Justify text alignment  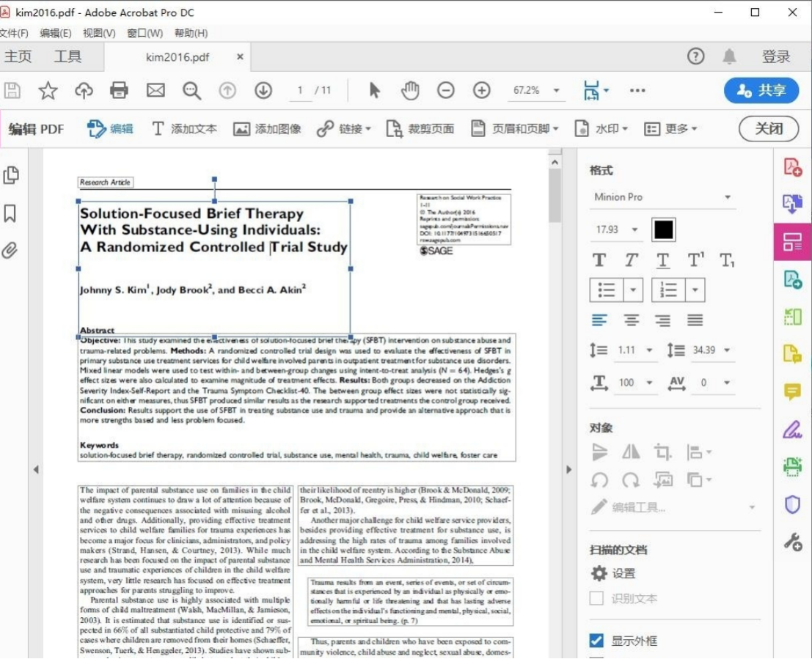pyautogui.click(x=695, y=320)
